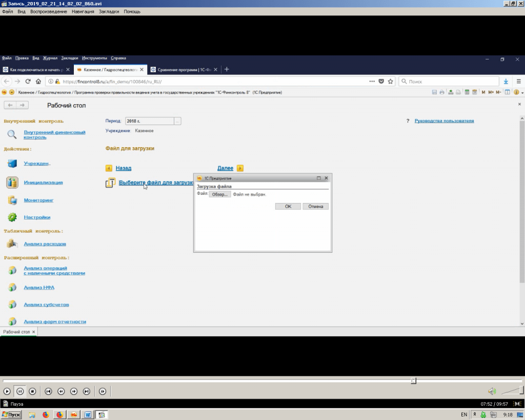This screenshot has width=525, height=420.
Task: Stop video playback with the Stop button
Action: coord(32,391)
